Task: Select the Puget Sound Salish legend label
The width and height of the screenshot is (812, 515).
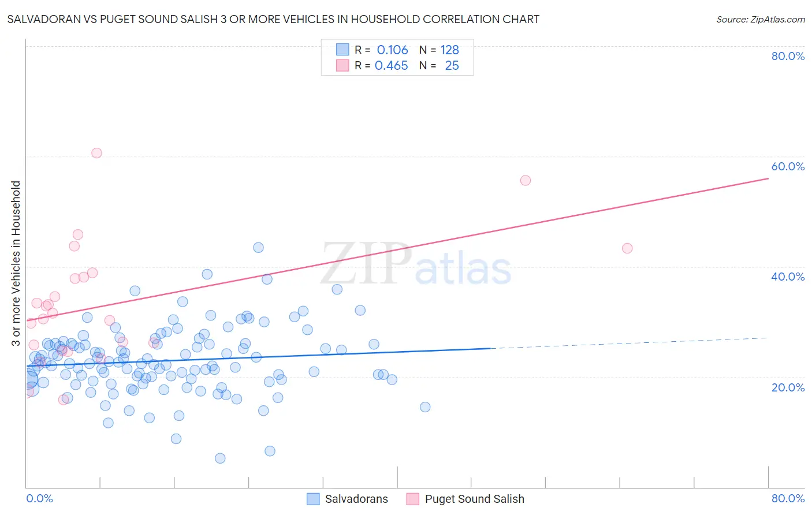Action: tap(475, 499)
